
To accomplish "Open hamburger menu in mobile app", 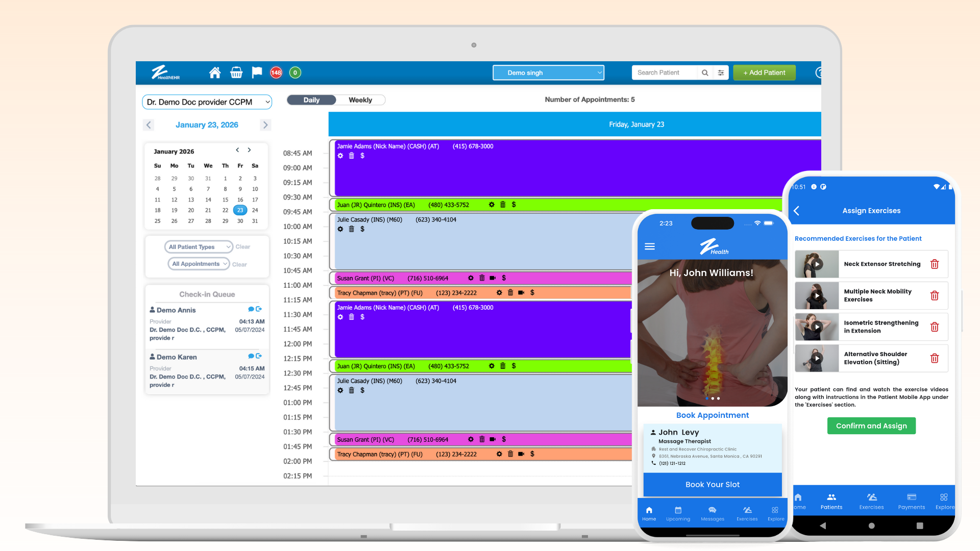I will click(650, 247).
